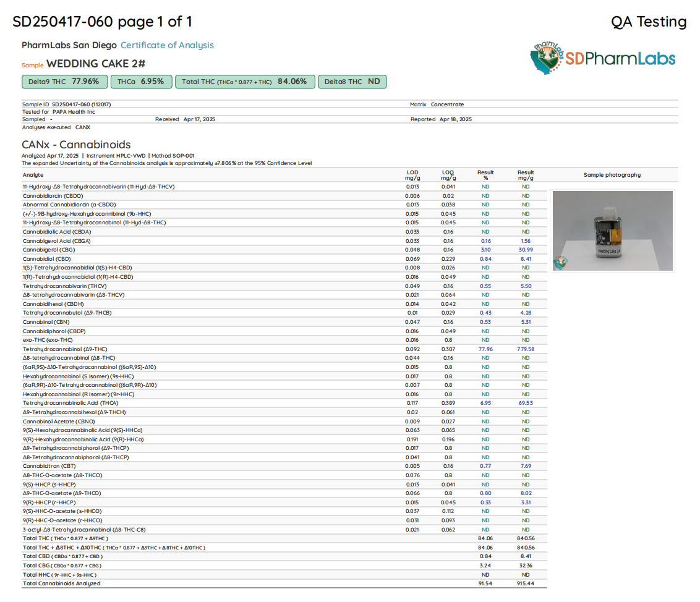This screenshot has width=700, height=602.
Task: Click the Analyte column header
Action: point(33,176)
